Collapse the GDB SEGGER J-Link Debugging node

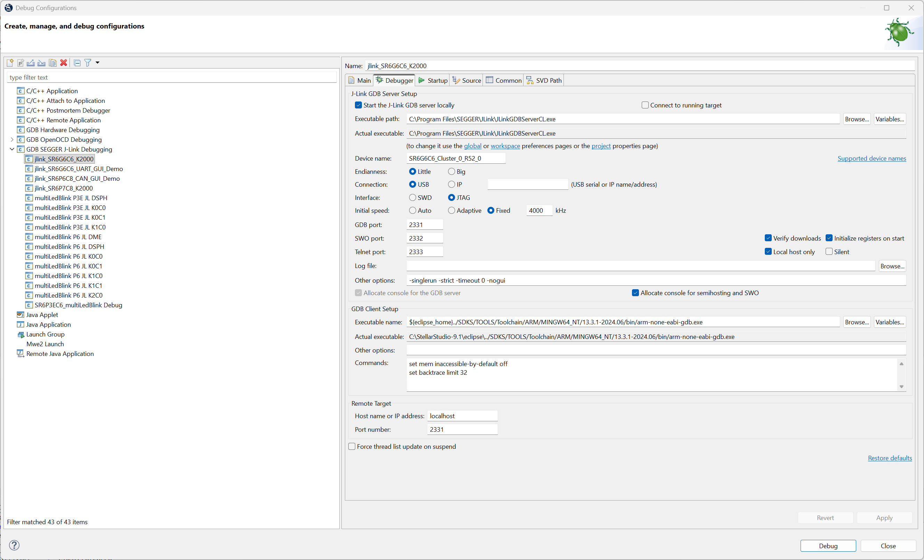[x=12, y=149]
